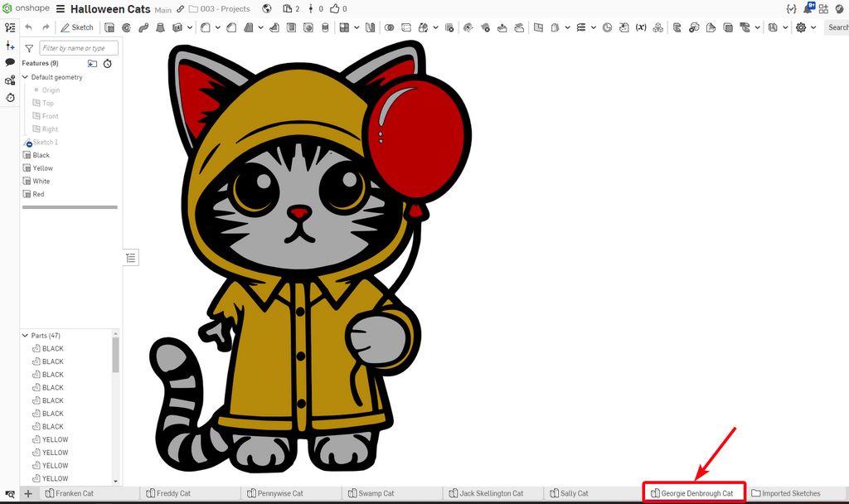Select the Split tool

[406, 27]
